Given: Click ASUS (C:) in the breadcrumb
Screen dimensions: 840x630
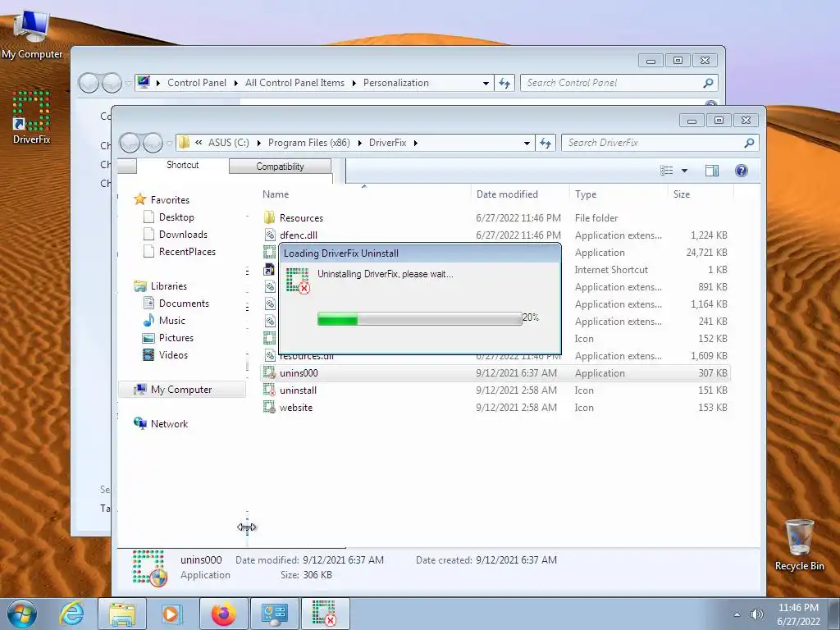Looking at the screenshot, I should (x=229, y=143).
